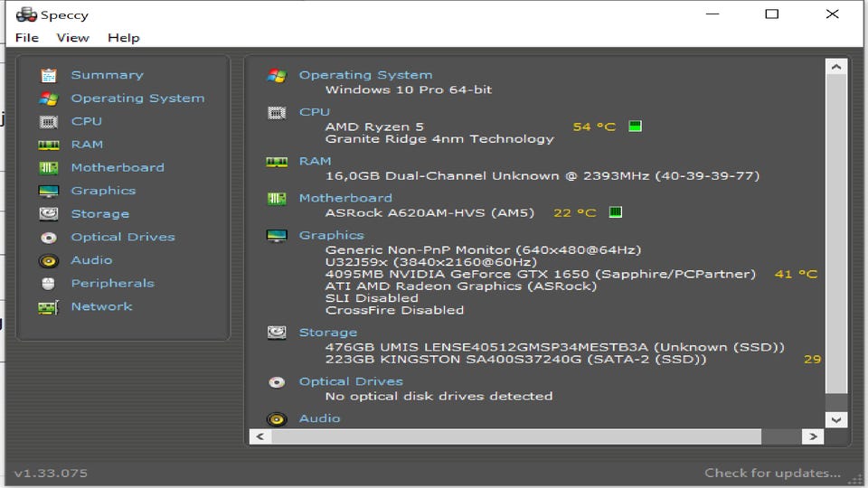Click the horizontal scrollbar left arrow

pyautogui.click(x=260, y=436)
